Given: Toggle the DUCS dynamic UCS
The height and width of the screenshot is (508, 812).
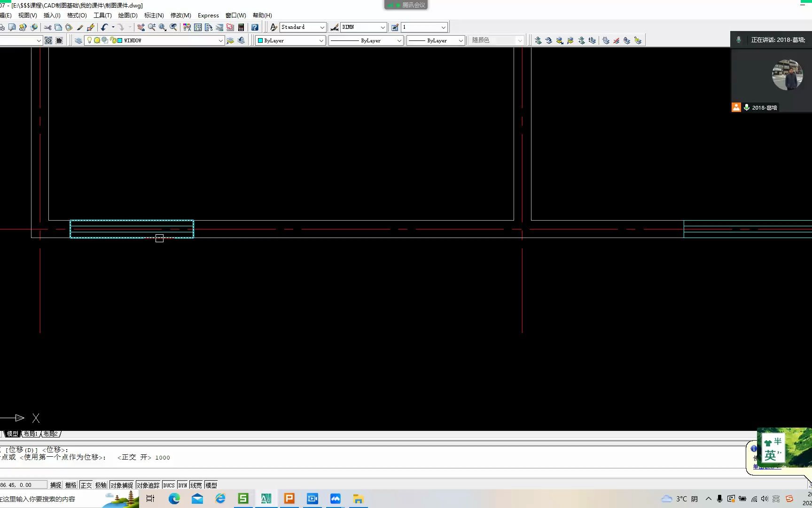Looking at the screenshot, I should point(169,485).
